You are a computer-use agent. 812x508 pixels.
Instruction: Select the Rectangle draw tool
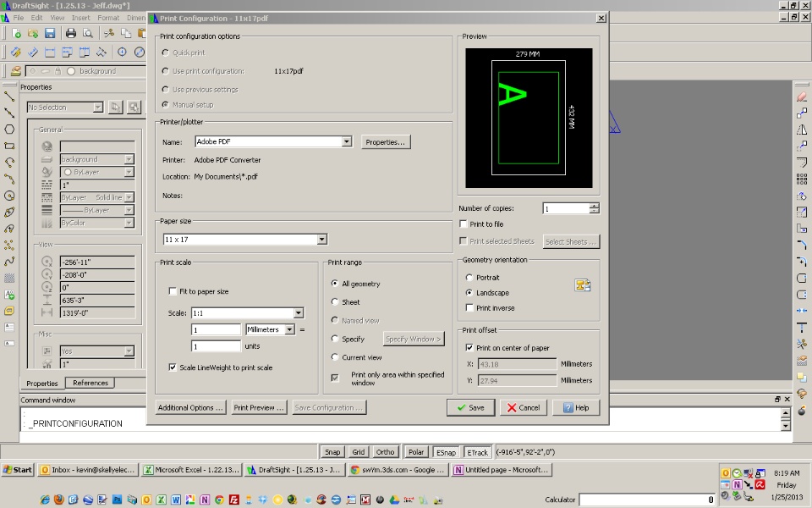(x=9, y=146)
